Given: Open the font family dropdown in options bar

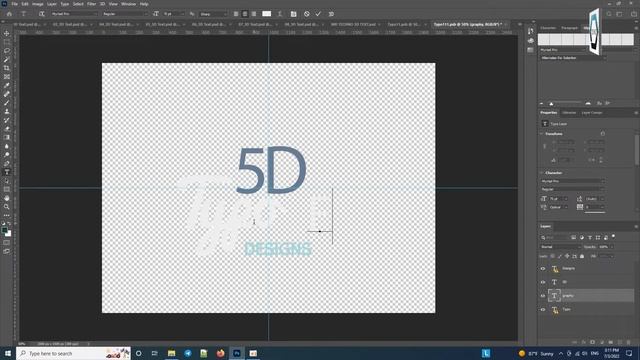Looking at the screenshot, I should coord(74,14).
